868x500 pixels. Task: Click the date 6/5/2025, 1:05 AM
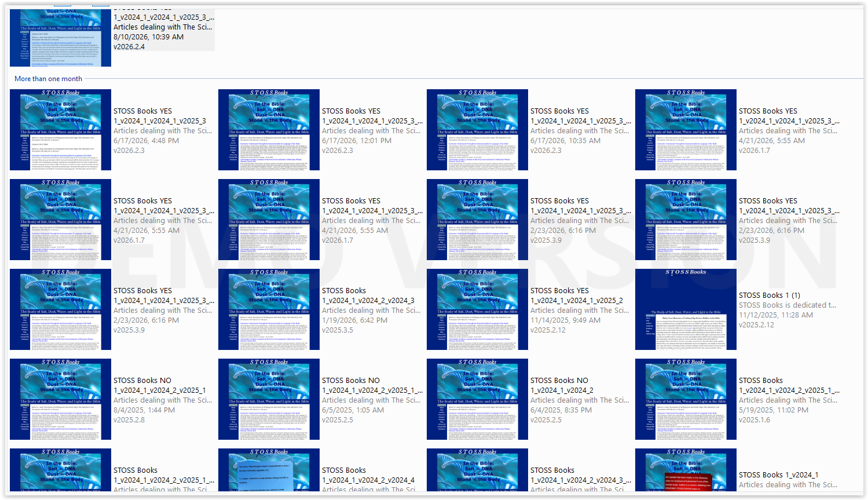coord(353,410)
